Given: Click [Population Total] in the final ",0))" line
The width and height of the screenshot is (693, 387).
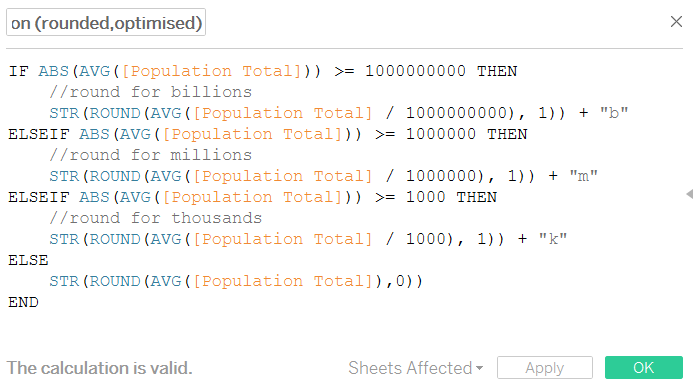Looking at the screenshot, I should [283, 281].
